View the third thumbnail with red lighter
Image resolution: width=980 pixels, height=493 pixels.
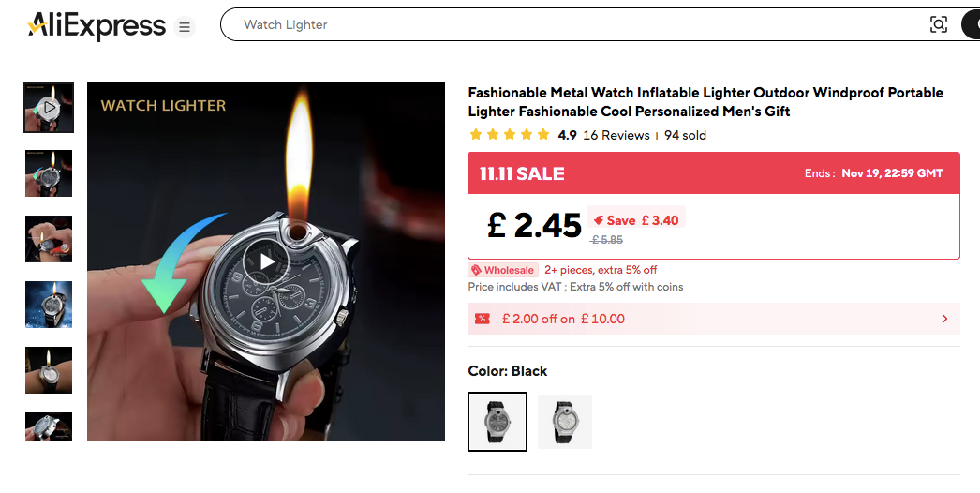[x=49, y=239]
